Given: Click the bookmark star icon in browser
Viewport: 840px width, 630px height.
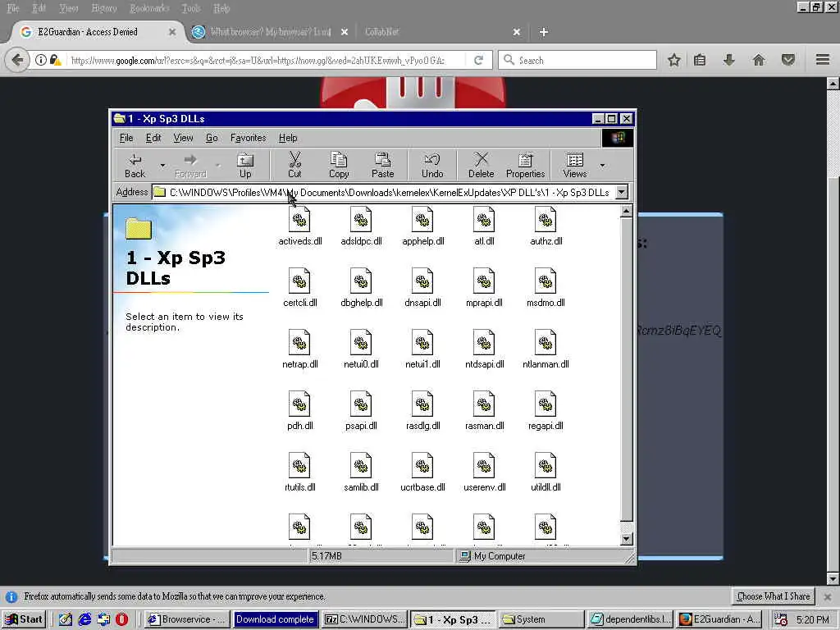Looking at the screenshot, I should (674, 60).
